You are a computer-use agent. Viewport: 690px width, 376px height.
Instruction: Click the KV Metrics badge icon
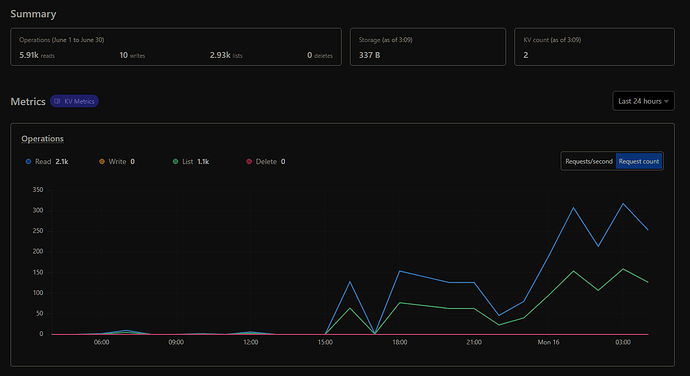click(57, 101)
